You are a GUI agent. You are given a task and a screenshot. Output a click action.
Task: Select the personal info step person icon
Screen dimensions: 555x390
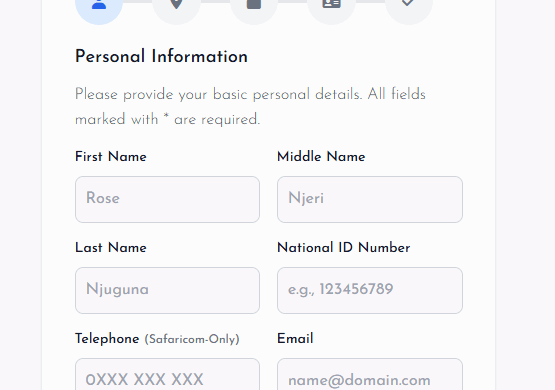pos(99,5)
